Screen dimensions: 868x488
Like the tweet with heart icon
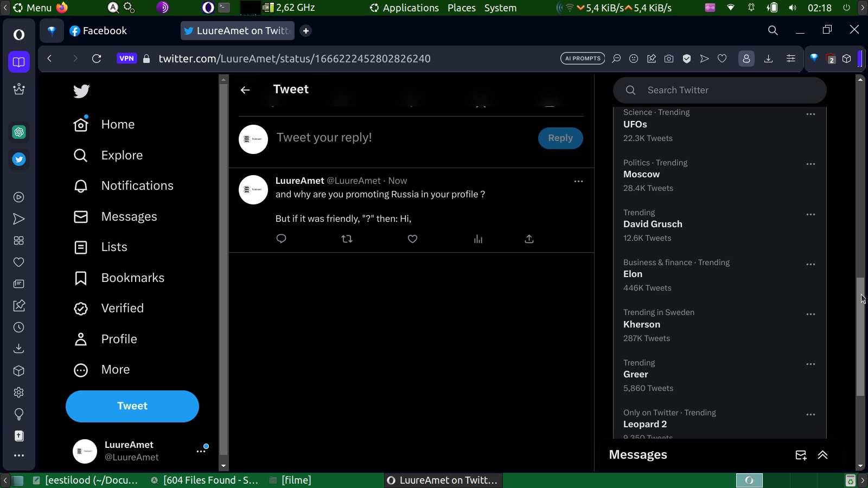pyautogui.click(x=412, y=239)
